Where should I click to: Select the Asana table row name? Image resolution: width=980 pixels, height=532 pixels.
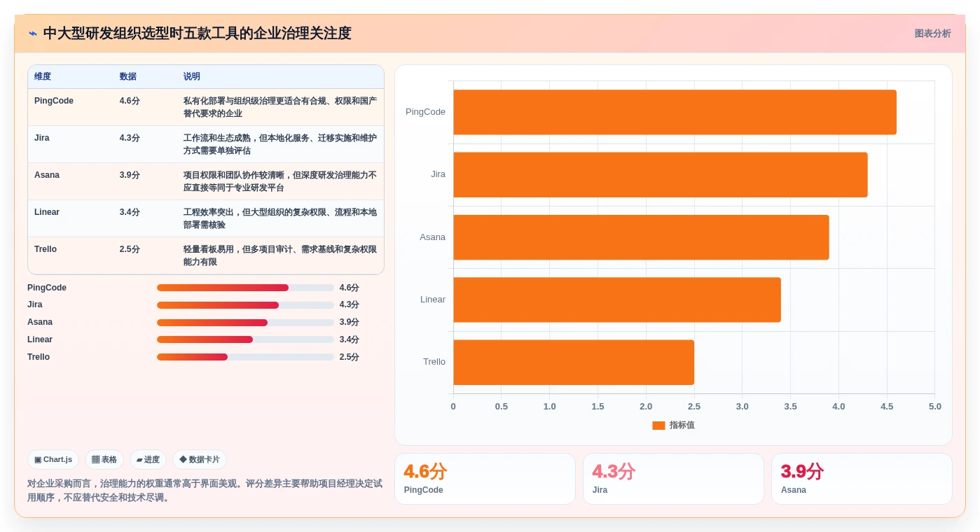[47, 175]
